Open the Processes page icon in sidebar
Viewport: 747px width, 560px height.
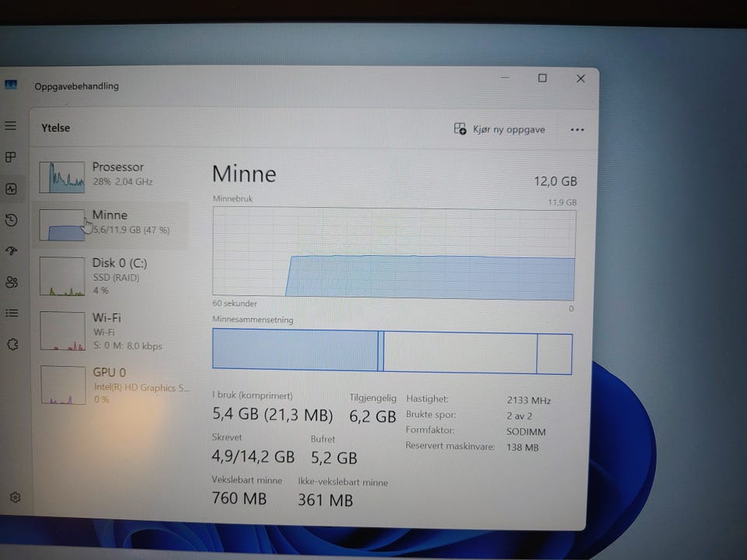pos(10,157)
